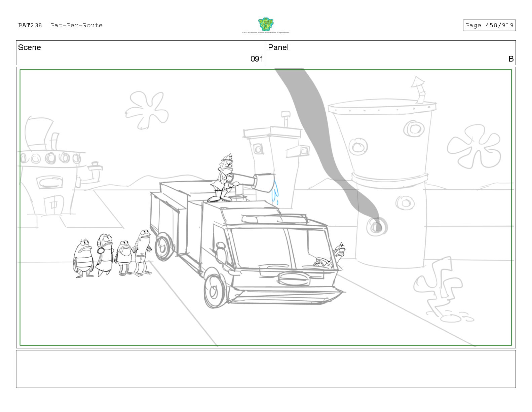Image resolution: width=532 pixels, height=412 pixels.
Task: Click the 'PAT238' episode code text
Action: pyautogui.click(x=30, y=25)
